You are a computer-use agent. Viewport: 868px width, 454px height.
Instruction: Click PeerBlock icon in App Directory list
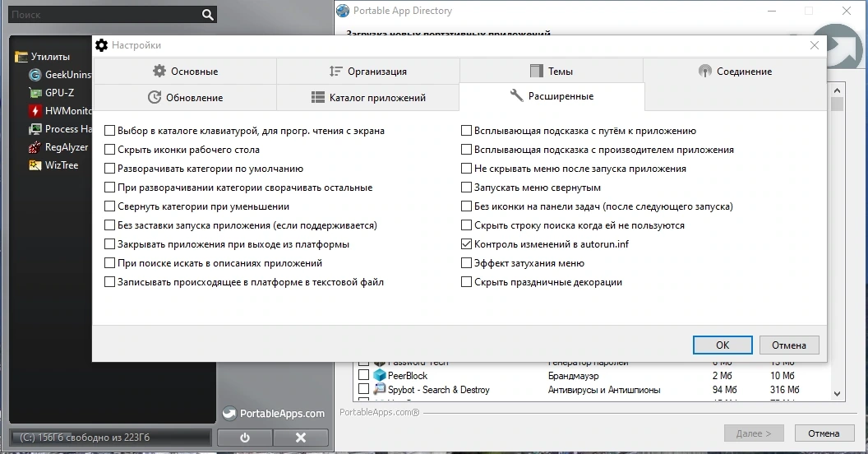click(379, 375)
